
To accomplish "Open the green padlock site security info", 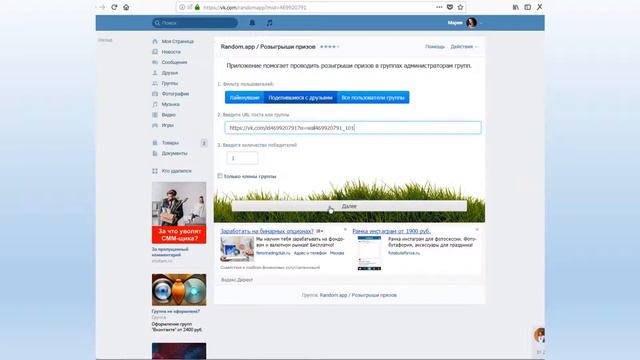I will click(198, 7).
